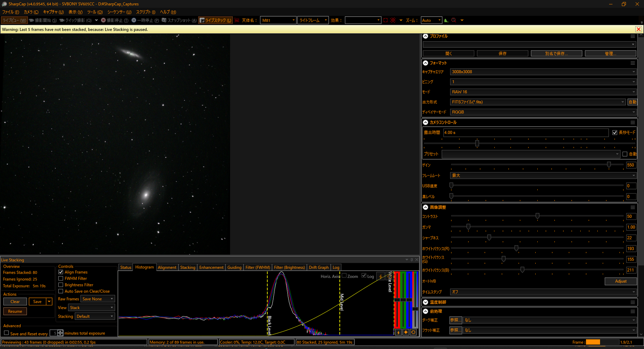Image resolution: width=644 pixels, height=349 pixels.
Task: Click the red magnifier icon in toolbar
Action: (x=454, y=20)
